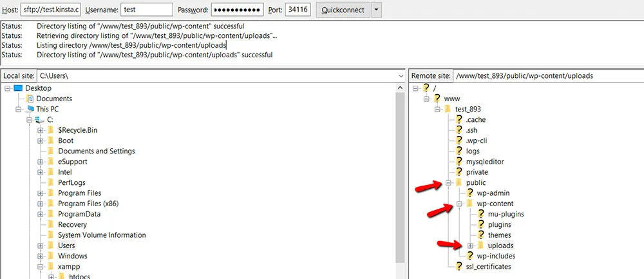Viewport: 644px width, 279px height.
Task: Click the test_893 folder icon
Action: pyautogui.click(x=448, y=110)
